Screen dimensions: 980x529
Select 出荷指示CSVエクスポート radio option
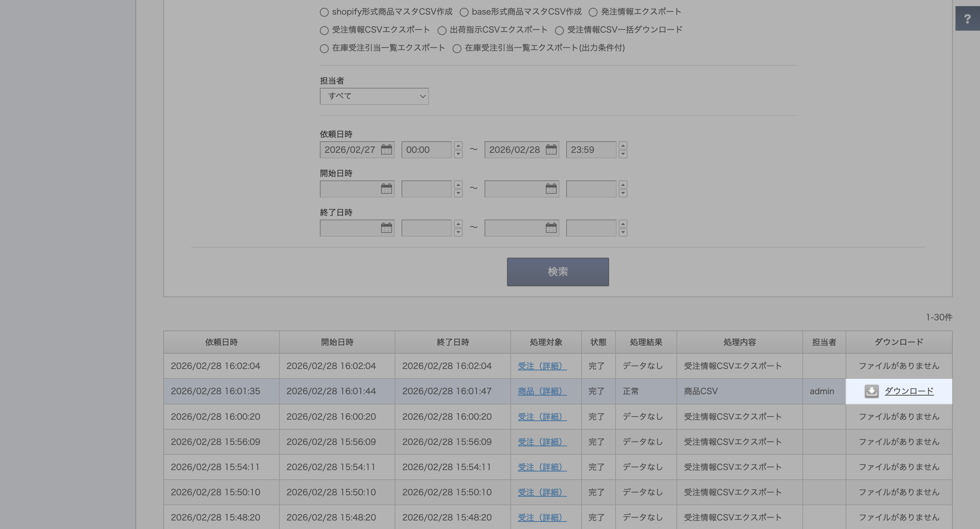442,30
